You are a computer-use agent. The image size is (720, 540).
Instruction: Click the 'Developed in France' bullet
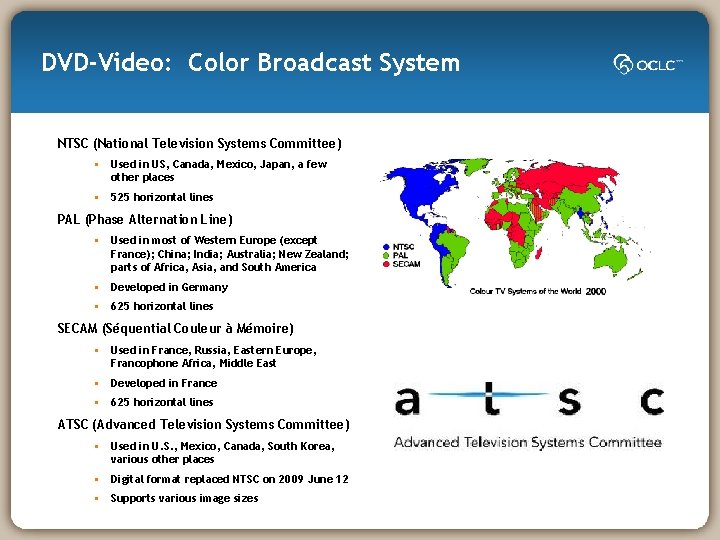[163, 383]
